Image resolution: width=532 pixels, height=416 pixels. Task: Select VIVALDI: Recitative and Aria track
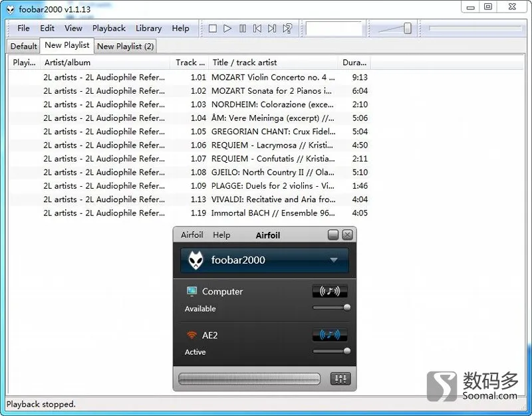(190, 199)
